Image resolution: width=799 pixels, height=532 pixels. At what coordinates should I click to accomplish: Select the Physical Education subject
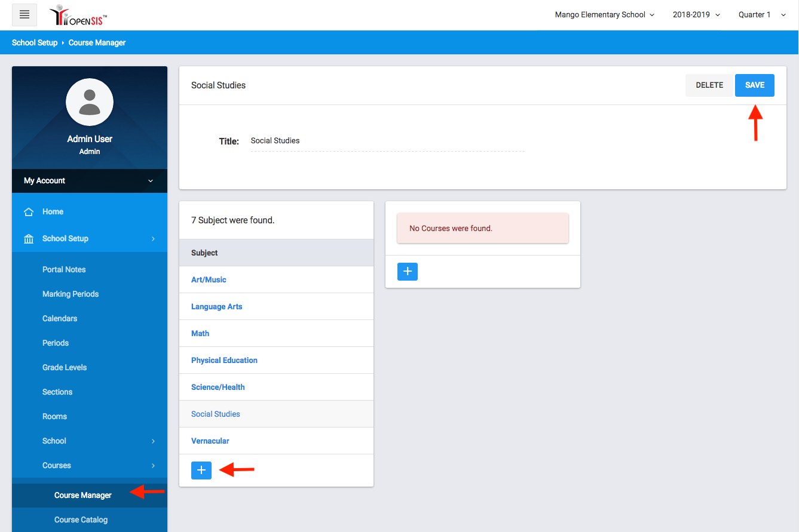tap(224, 361)
